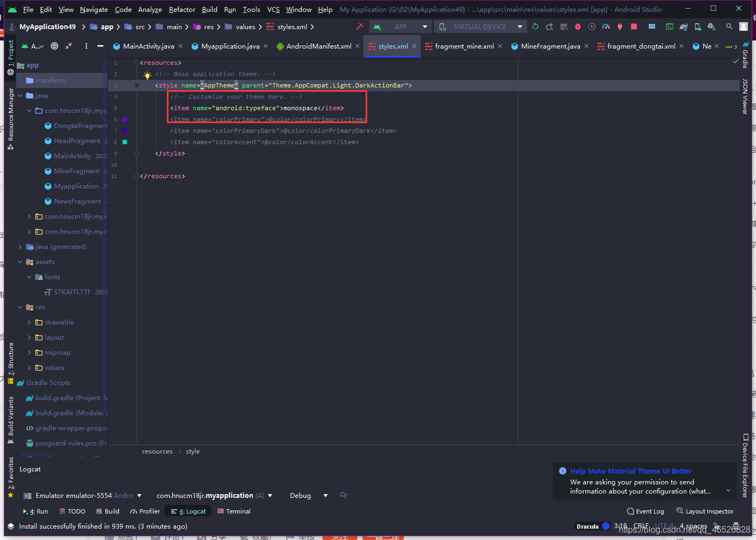Screen dimensions: 756x540
Task: Open the Profiler tool window button
Action: click(145, 511)
